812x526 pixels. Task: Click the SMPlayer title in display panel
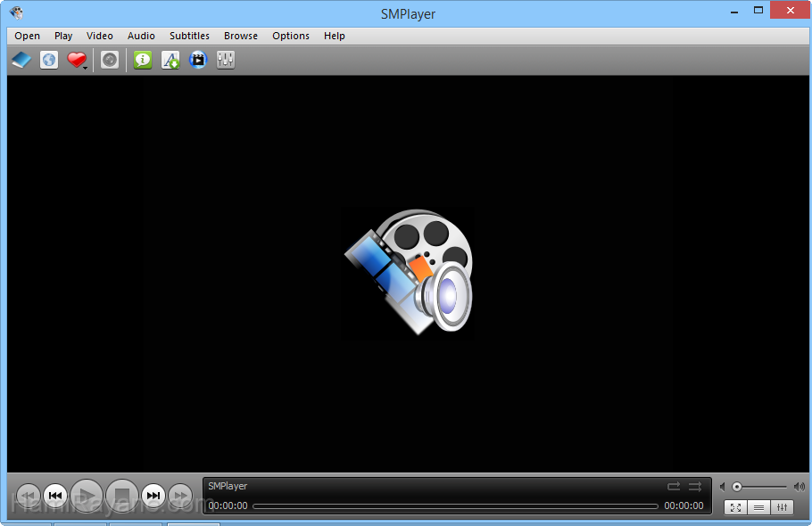click(x=228, y=486)
